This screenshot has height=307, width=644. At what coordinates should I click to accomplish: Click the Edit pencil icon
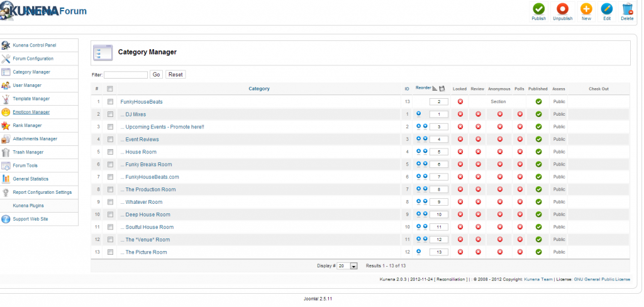(x=607, y=9)
